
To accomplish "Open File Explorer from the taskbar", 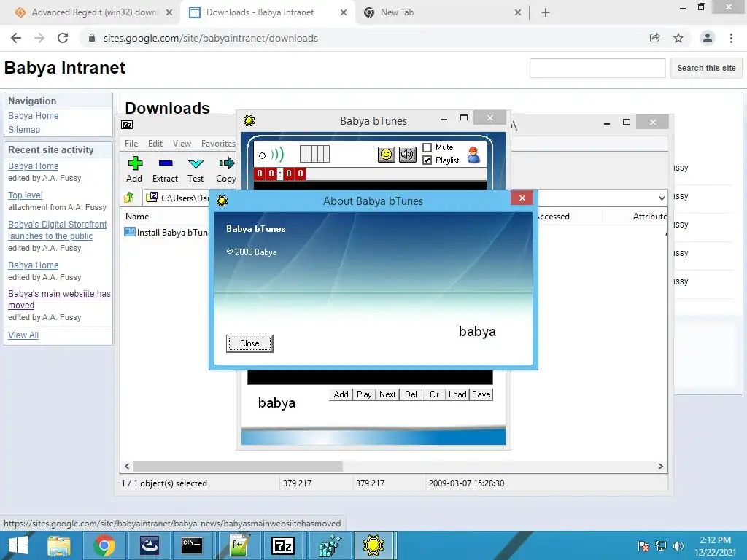I will coord(59,545).
